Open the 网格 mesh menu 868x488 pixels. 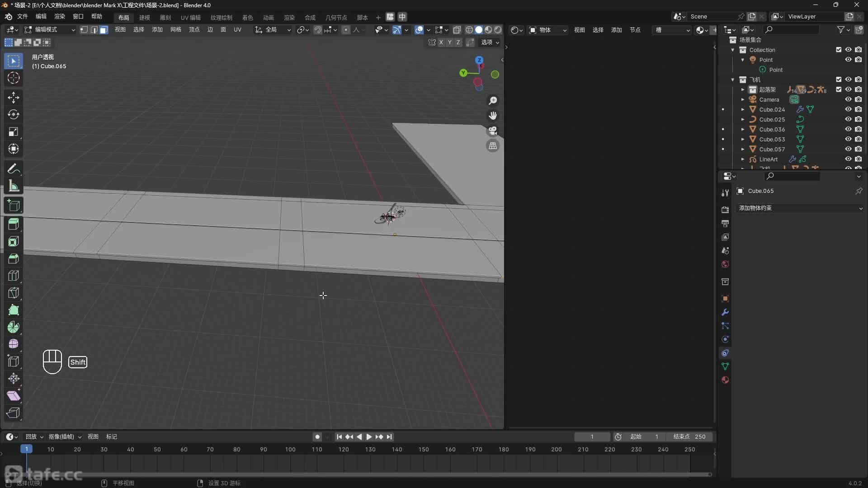(x=175, y=30)
